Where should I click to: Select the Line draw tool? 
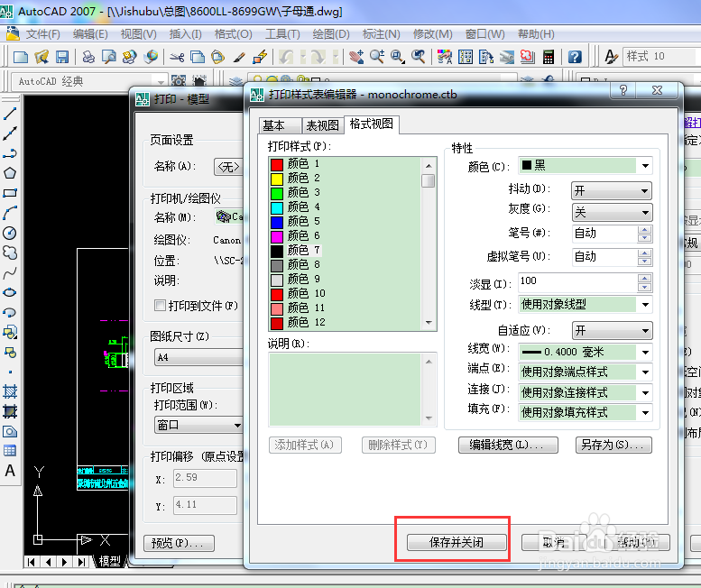coord(10,114)
